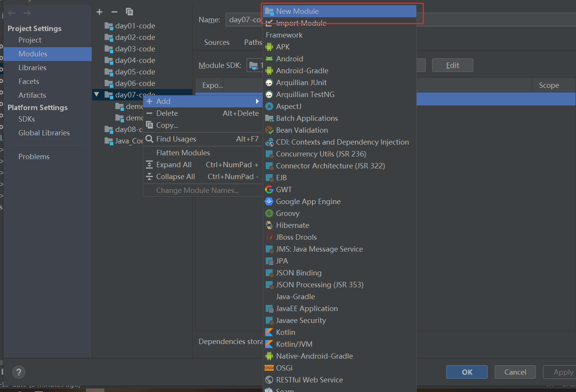
Task: Choose the JPA framework entry
Action: point(340,261)
